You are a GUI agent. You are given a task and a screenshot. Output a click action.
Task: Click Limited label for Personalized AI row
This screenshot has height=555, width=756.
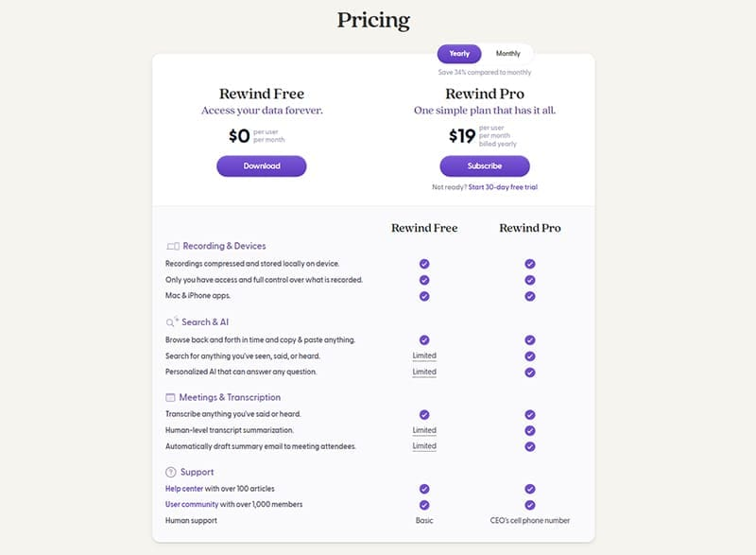click(424, 372)
